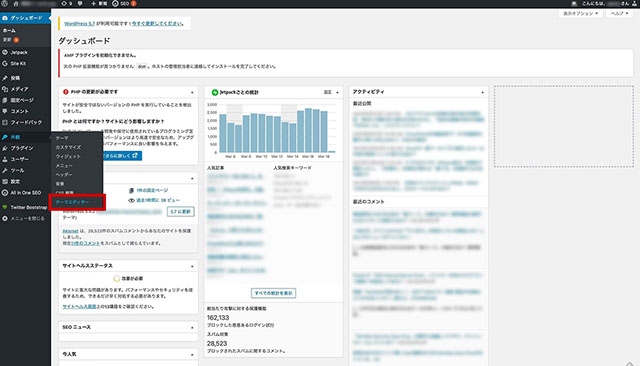Screen dimensions: 640x366
Task: Collapse the アクティビティ widget
Action: pyautogui.click(x=482, y=92)
